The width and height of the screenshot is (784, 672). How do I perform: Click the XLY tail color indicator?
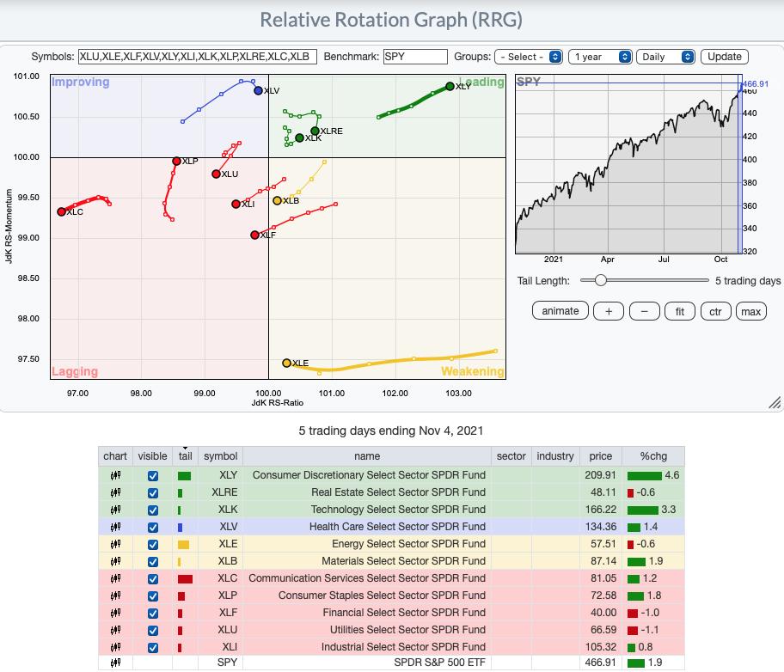184,476
